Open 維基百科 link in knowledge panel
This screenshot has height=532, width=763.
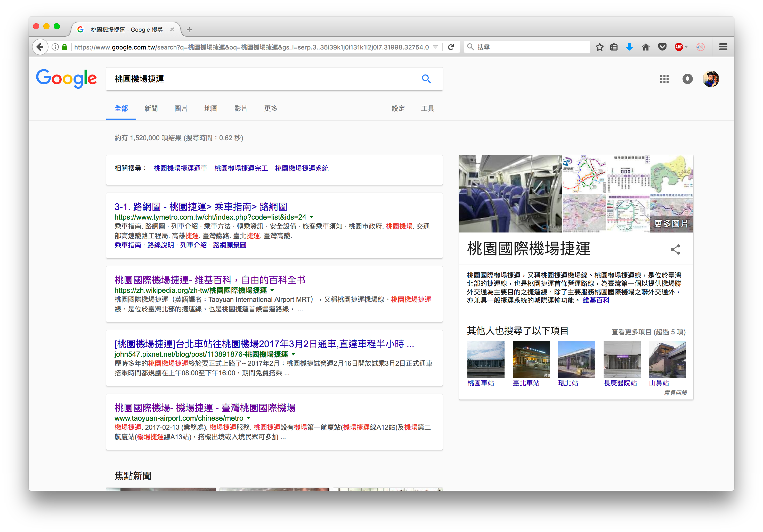(x=596, y=300)
